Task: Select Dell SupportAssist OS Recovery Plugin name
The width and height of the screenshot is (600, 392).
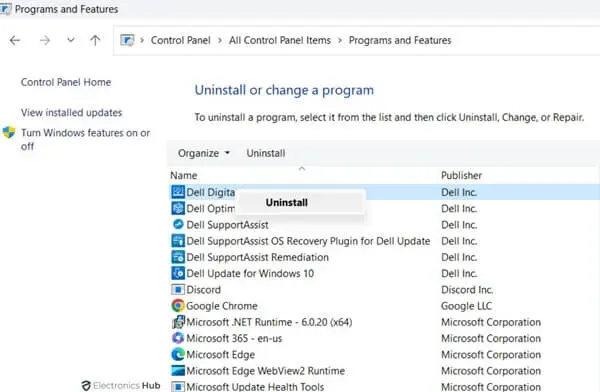Action: click(x=308, y=241)
